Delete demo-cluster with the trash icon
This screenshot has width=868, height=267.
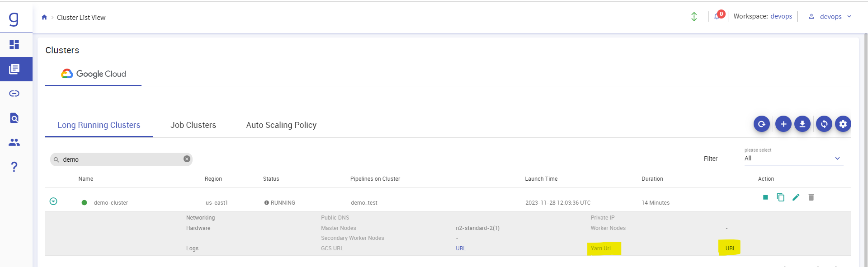tap(811, 197)
